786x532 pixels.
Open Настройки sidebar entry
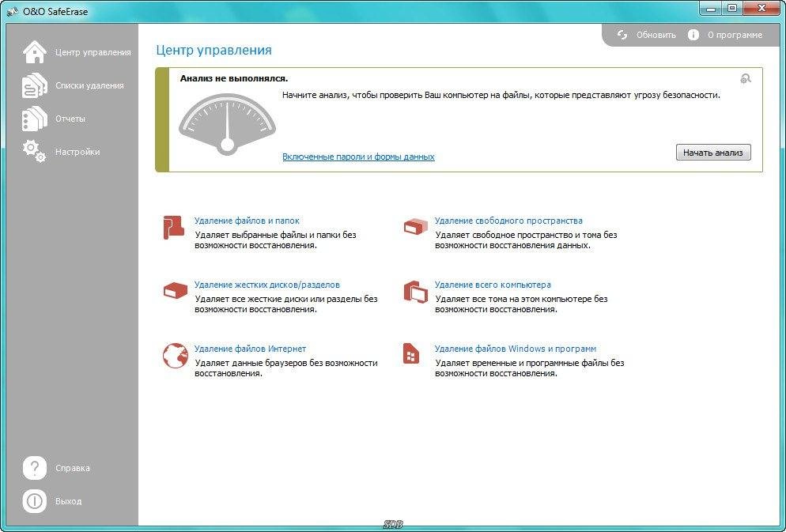point(77,151)
